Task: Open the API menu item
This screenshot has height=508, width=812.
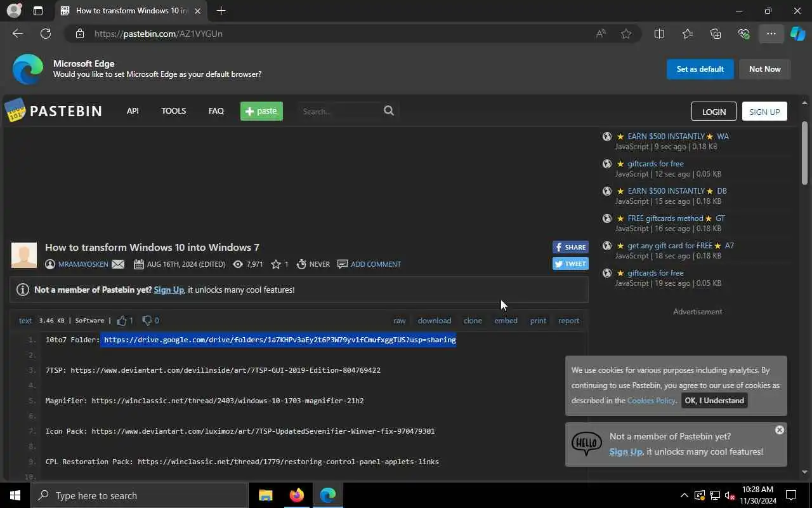Action: [133, 110]
